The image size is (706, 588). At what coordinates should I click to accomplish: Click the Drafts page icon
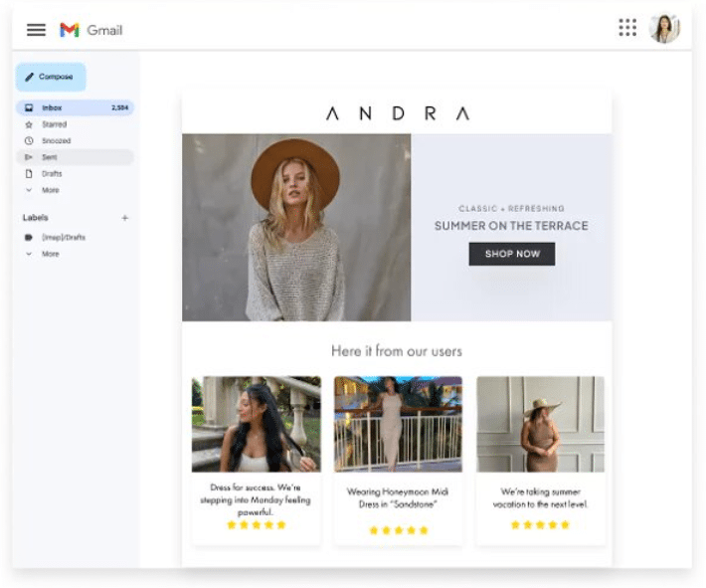pyautogui.click(x=29, y=174)
